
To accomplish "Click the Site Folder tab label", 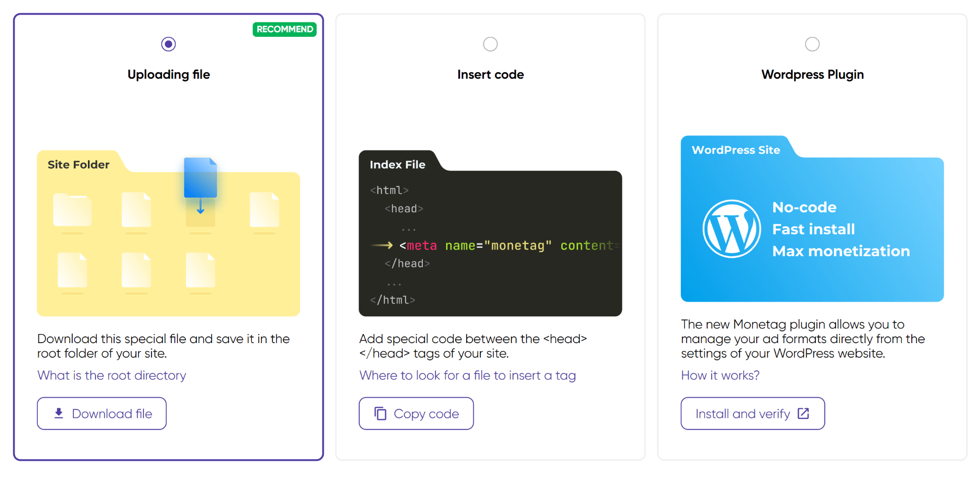I will click(x=78, y=165).
